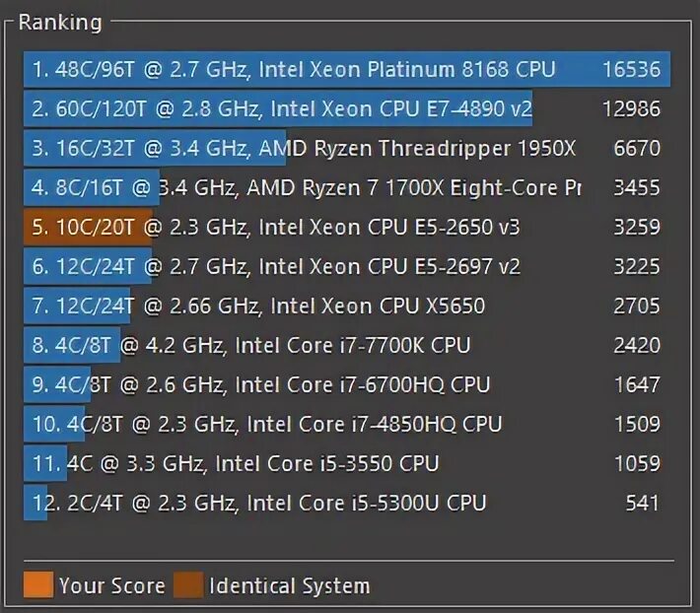Image resolution: width=700 pixels, height=613 pixels.
Task: Click the score value 16536
Action: [x=631, y=69]
